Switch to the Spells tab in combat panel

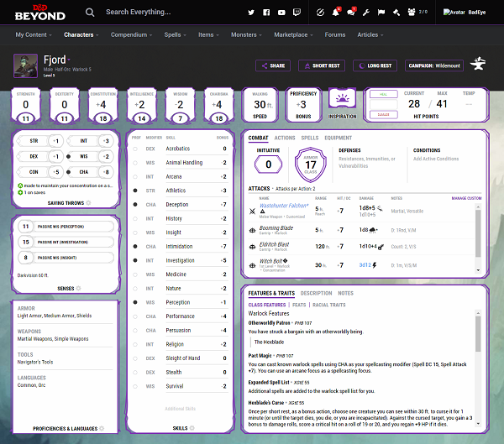tap(310, 138)
